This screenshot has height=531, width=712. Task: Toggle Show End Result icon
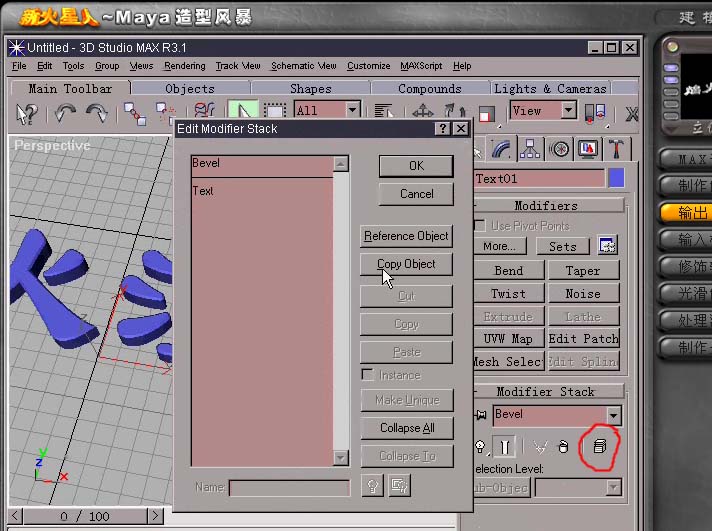click(x=505, y=447)
